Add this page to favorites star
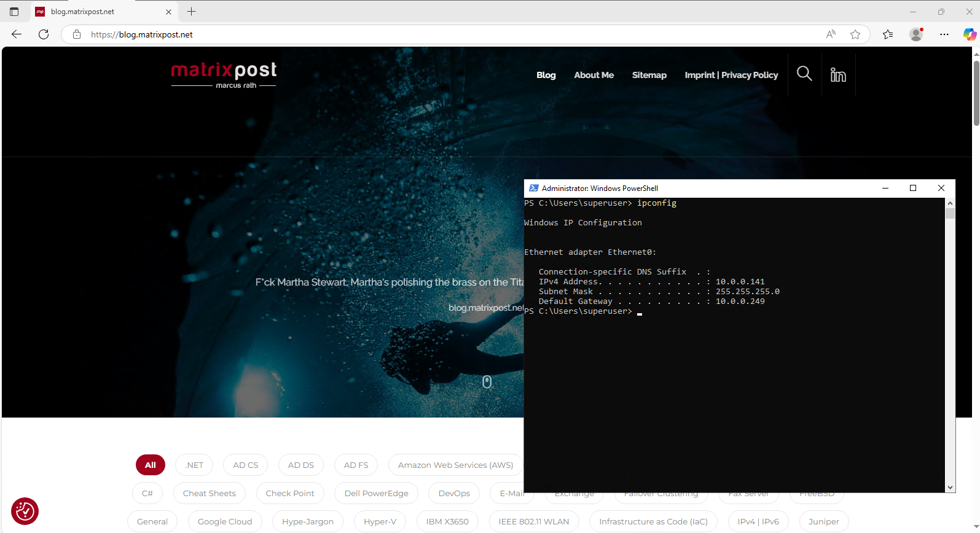Image resolution: width=980 pixels, height=533 pixels. (855, 34)
